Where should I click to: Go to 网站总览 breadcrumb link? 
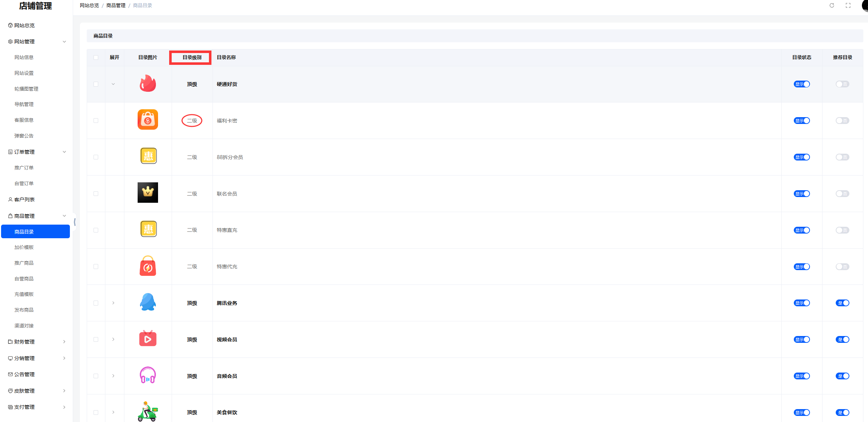89,5
